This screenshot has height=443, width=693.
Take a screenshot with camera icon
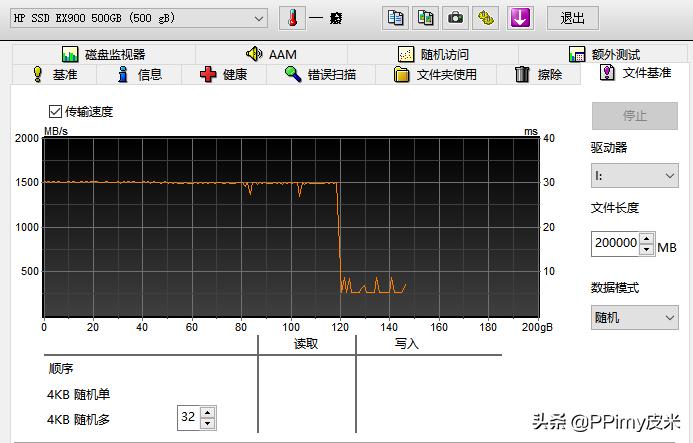click(455, 18)
